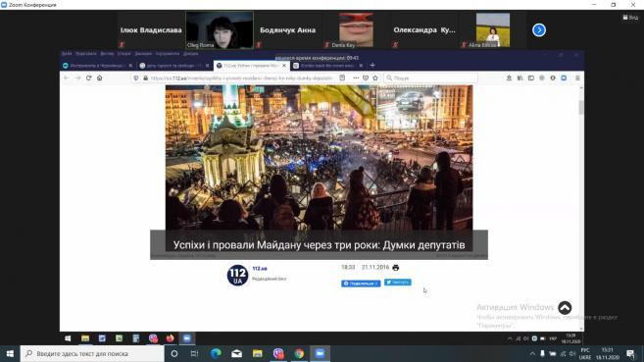Bookmark this page with the star icon
The width and height of the screenshot is (644, 362).
[375, 78]
